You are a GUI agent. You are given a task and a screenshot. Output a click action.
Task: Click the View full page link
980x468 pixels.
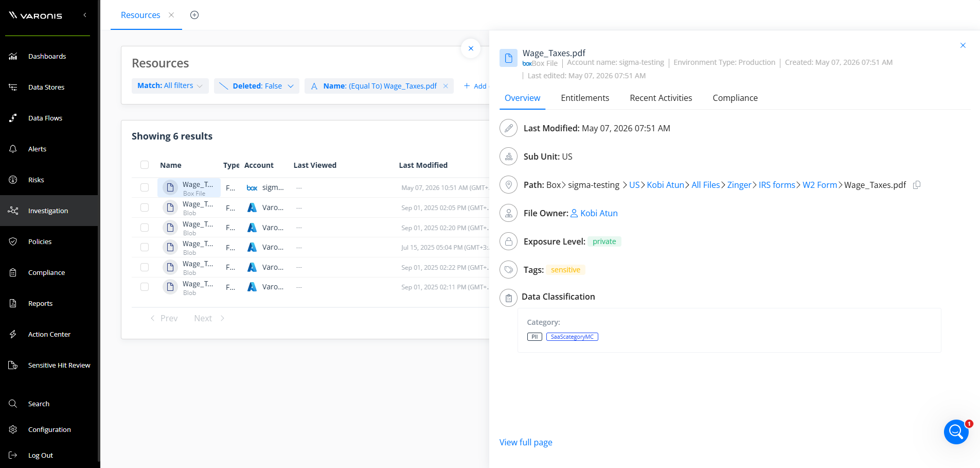[526, 442]
